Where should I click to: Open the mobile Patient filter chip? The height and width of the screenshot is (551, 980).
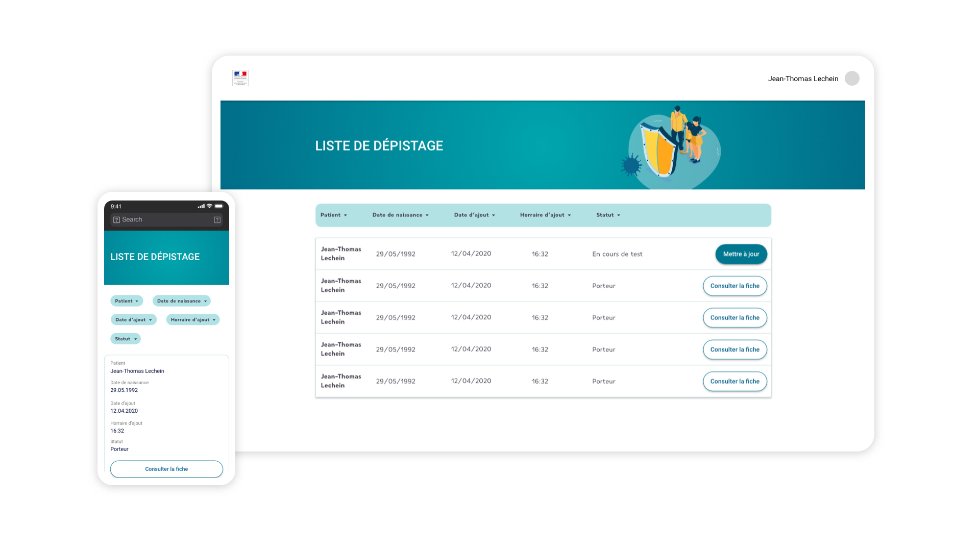pos(127,301)
